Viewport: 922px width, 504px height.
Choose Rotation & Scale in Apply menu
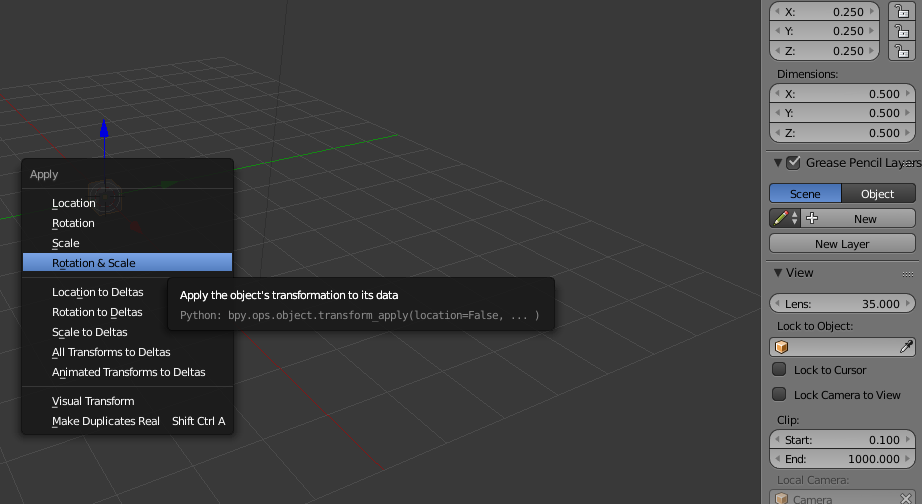[127, 262]
